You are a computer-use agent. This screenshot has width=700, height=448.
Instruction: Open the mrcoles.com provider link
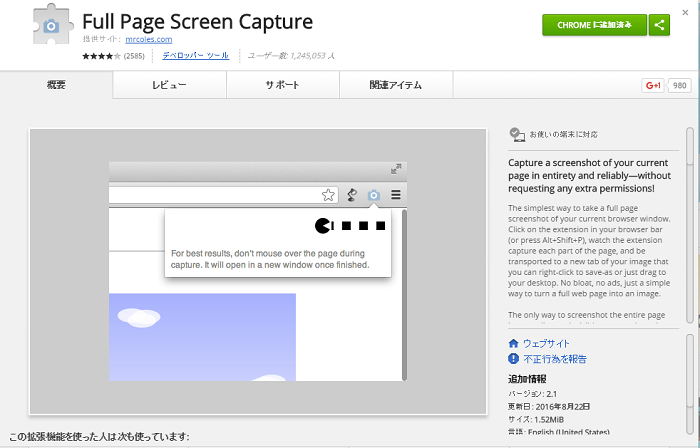point(149,39)
